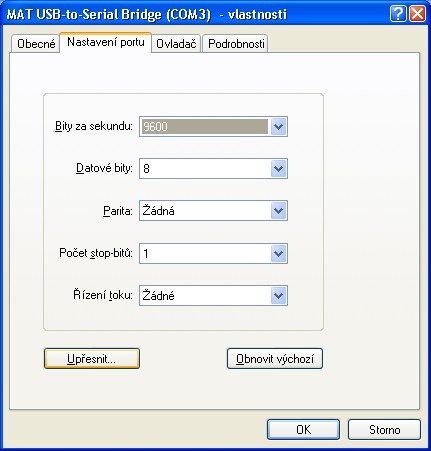Click the Upřesnit... button
This screenshot has width=431, height=451.
click(92, 359)
